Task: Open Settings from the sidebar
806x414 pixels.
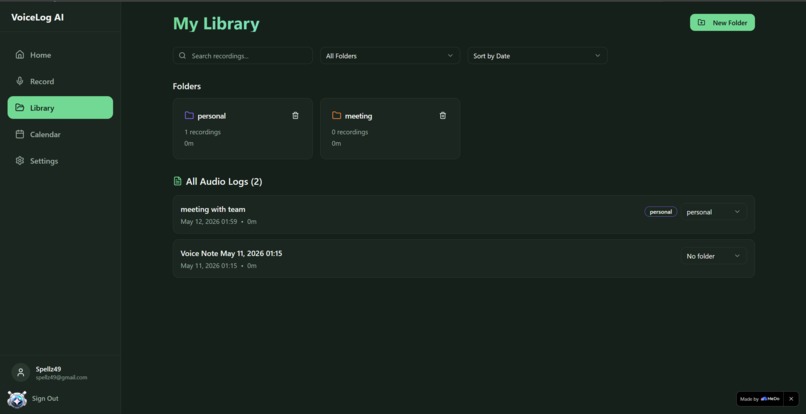Action: tap(60, 161)
